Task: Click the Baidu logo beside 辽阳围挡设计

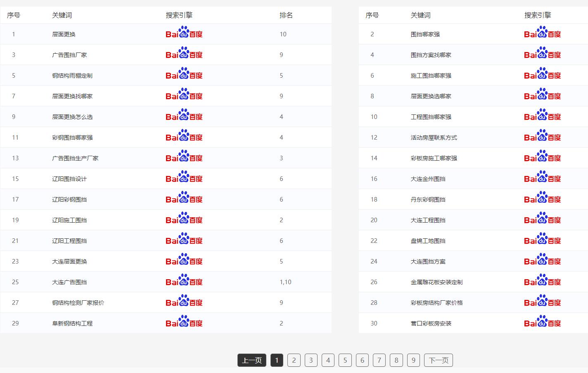Action: (184, 177)
